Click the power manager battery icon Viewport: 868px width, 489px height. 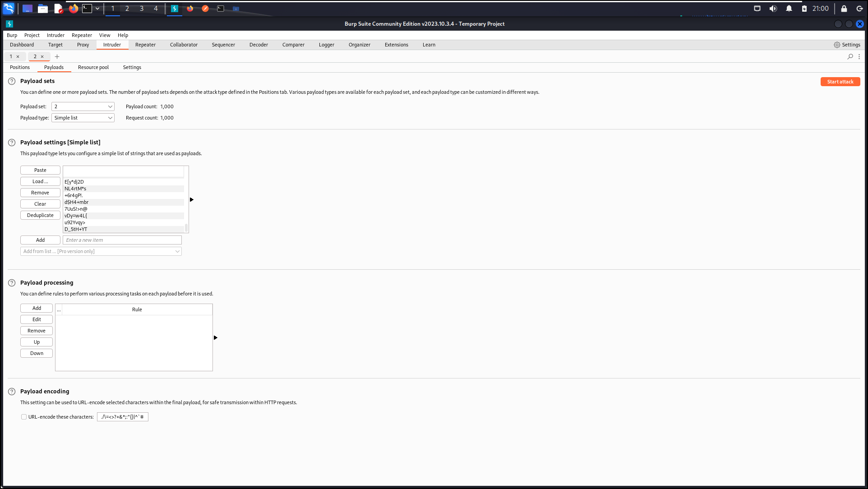[804, 9]
